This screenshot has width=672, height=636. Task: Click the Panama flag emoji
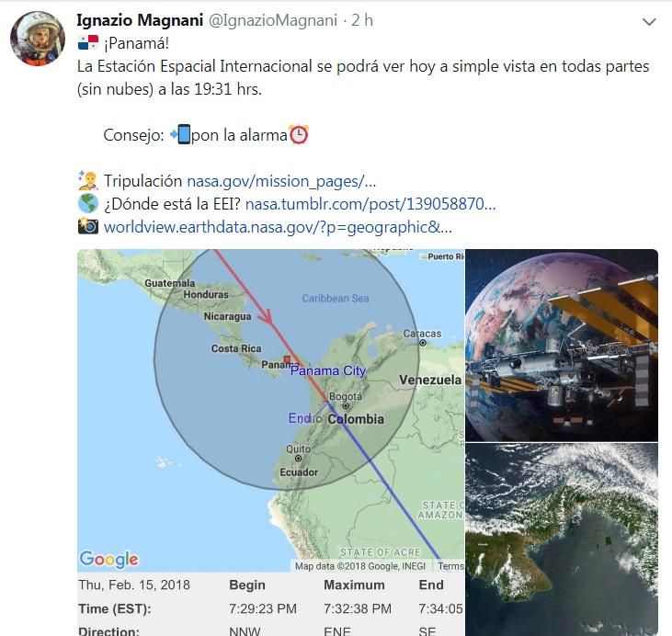tap(88, 44)
